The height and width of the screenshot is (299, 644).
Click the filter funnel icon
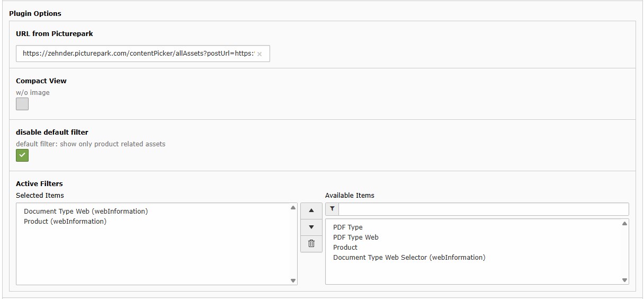tap(332, 209)
